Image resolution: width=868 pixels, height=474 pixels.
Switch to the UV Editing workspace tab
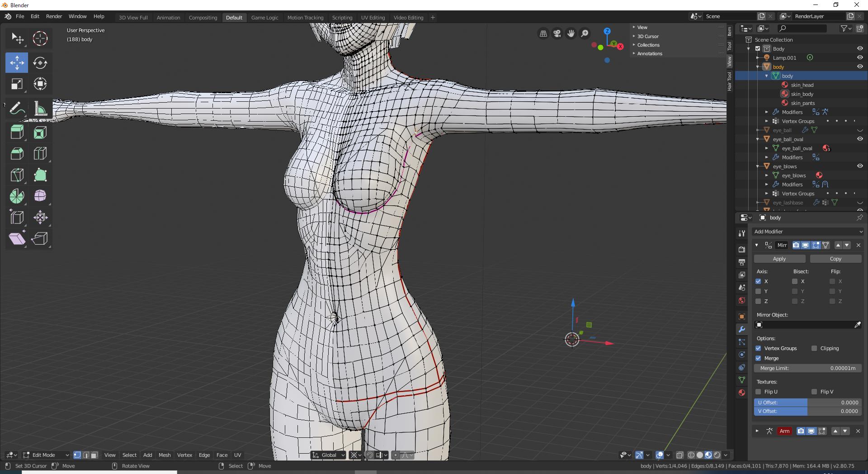373,18
